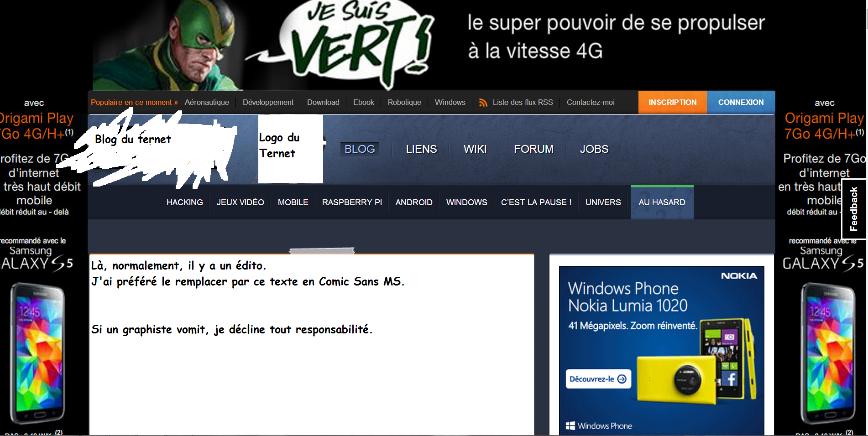Click the orange INSCRIPTION button
This screenshot has width=868, height=436.
tap(673, 102)
